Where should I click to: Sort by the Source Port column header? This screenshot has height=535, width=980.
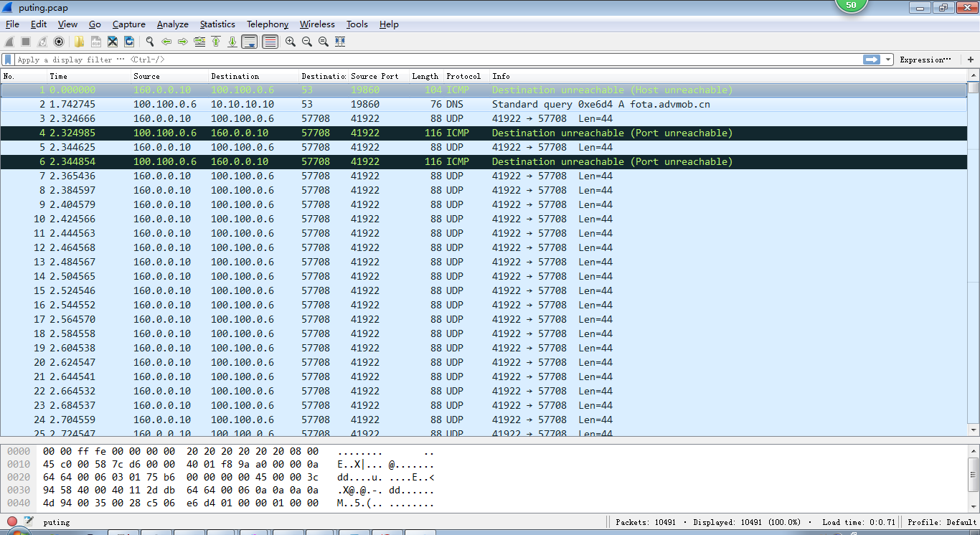click(378, 76)
